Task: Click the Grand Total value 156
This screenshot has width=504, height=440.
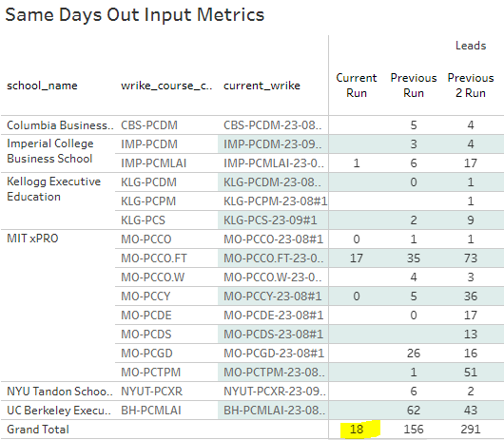Action: [x=414, y=430]
